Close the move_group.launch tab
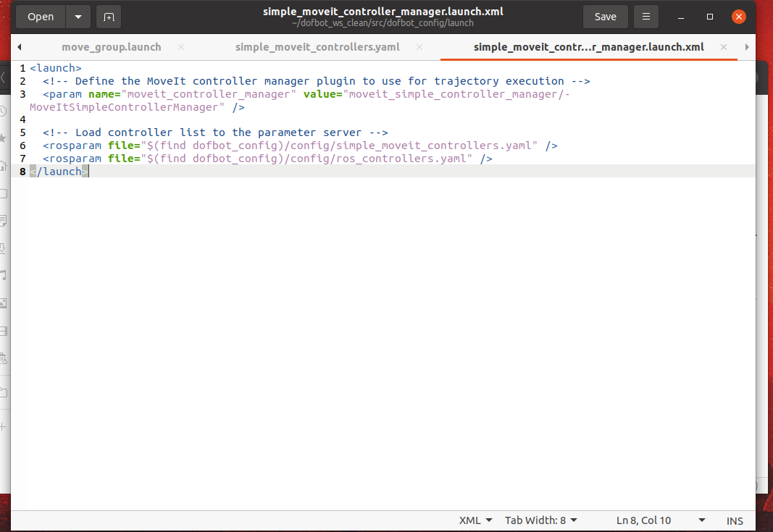 point(181,47)
